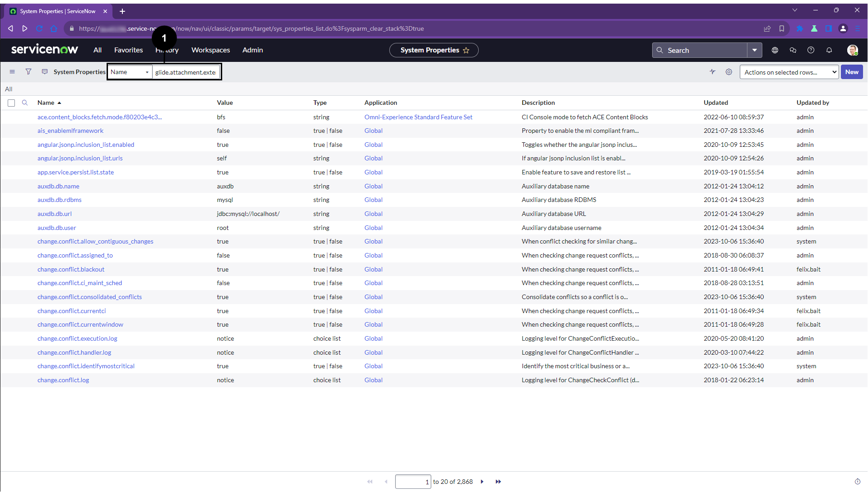
Task: Expand the global Search options arrow
Action: (754, 50)
